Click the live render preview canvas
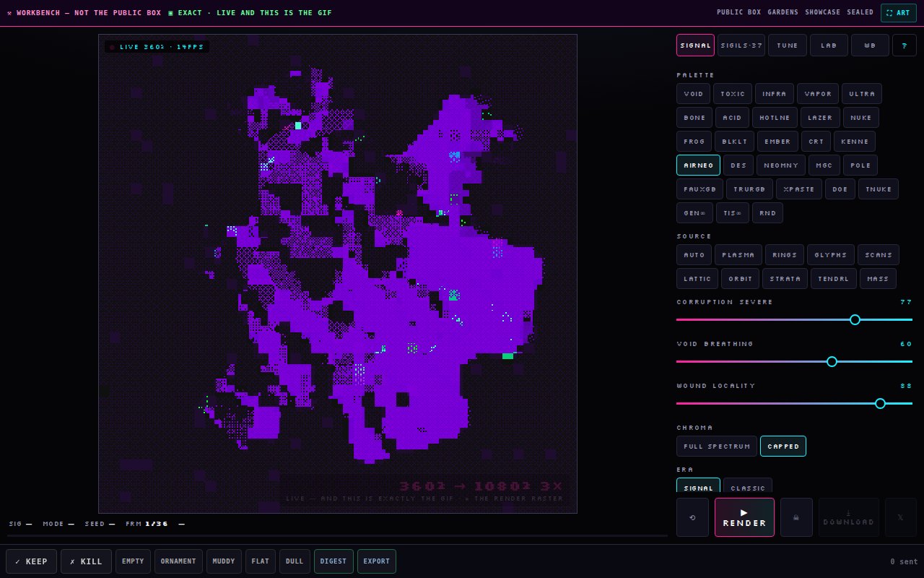The image size is (924, 578). [338, 274]
